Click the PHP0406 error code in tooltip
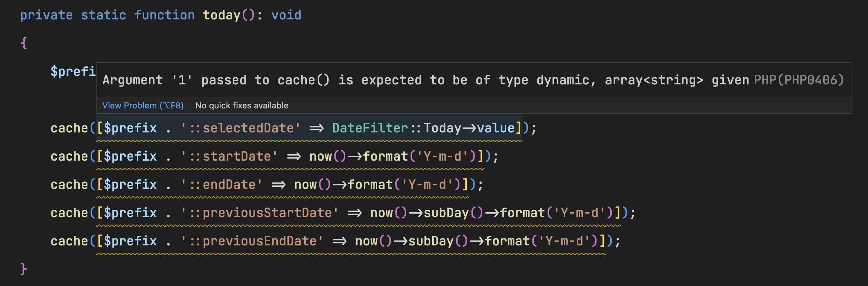The image size is (868, 286). tap(799, 80)
